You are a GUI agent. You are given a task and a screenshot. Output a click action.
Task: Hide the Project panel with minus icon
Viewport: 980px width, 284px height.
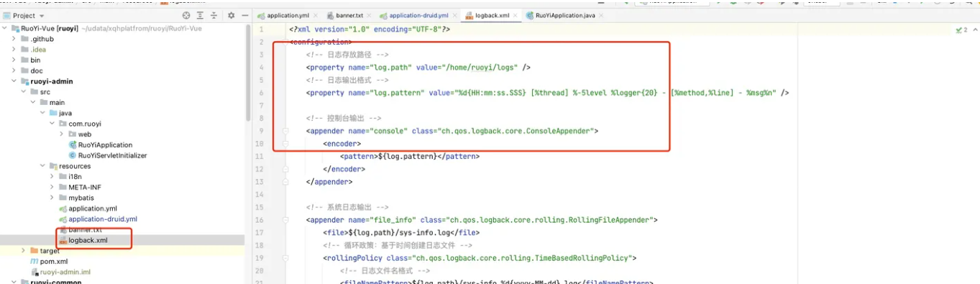point(244,15)
